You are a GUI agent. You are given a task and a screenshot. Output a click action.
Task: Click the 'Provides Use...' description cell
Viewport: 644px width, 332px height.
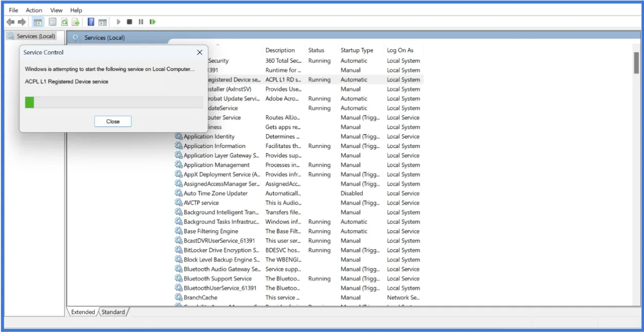(283, 89)
